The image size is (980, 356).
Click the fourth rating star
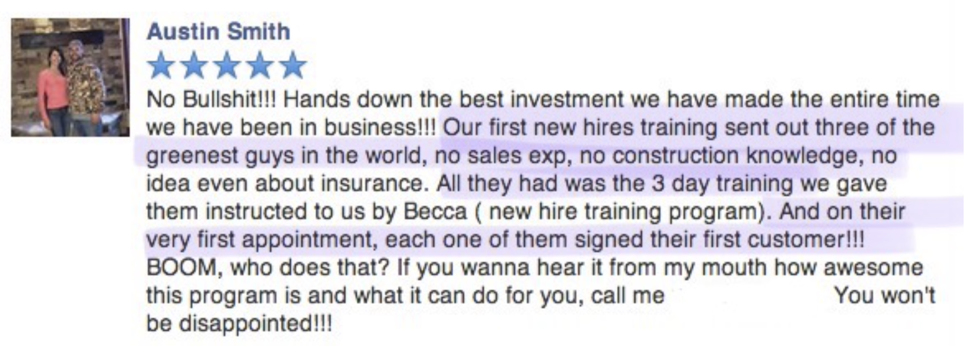pos(260,65)
